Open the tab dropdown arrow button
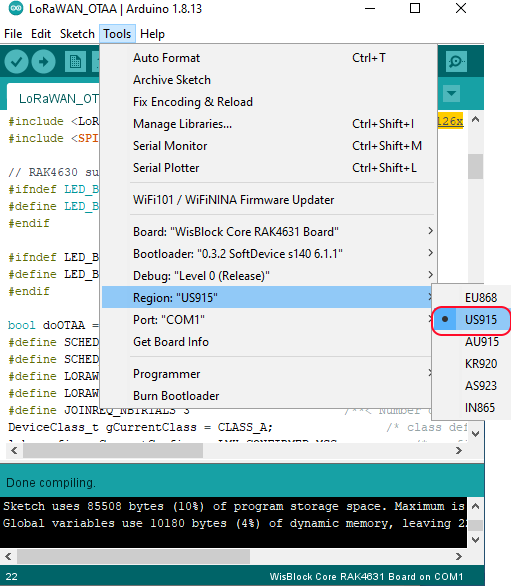This screenshot has width=511, height=586. click(452, 93)
